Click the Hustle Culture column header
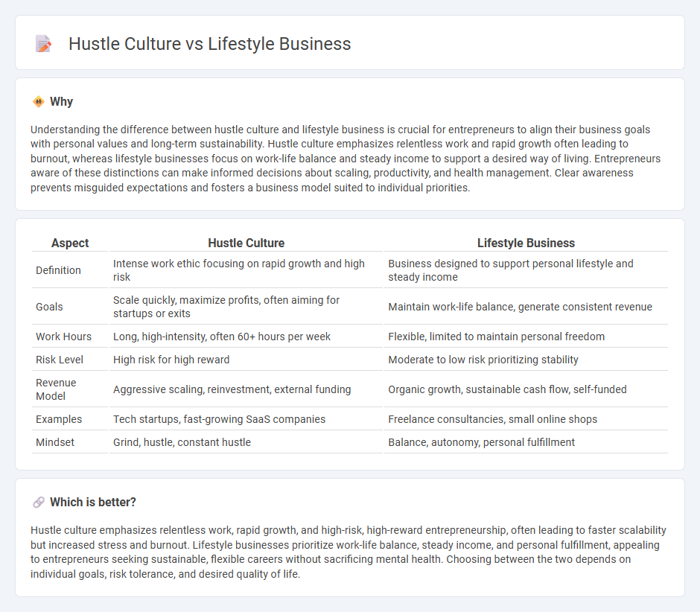The image size is (700, 612). [246, 243]
